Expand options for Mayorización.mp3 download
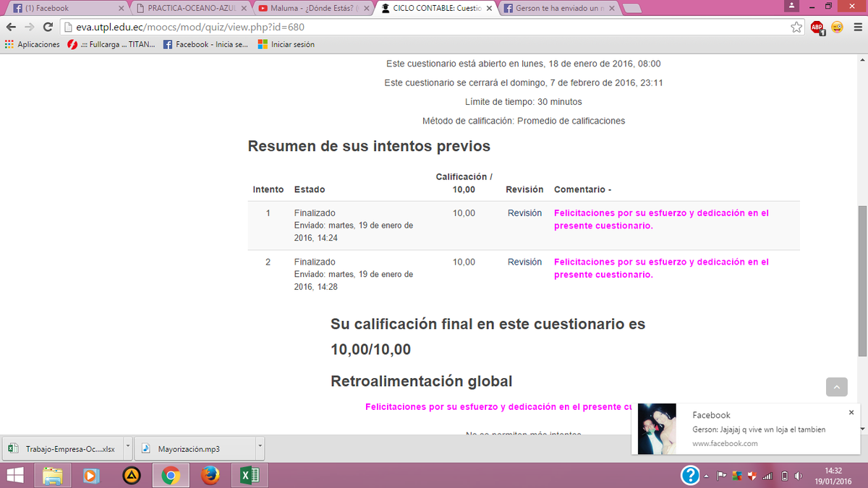 tap(260, 448)
